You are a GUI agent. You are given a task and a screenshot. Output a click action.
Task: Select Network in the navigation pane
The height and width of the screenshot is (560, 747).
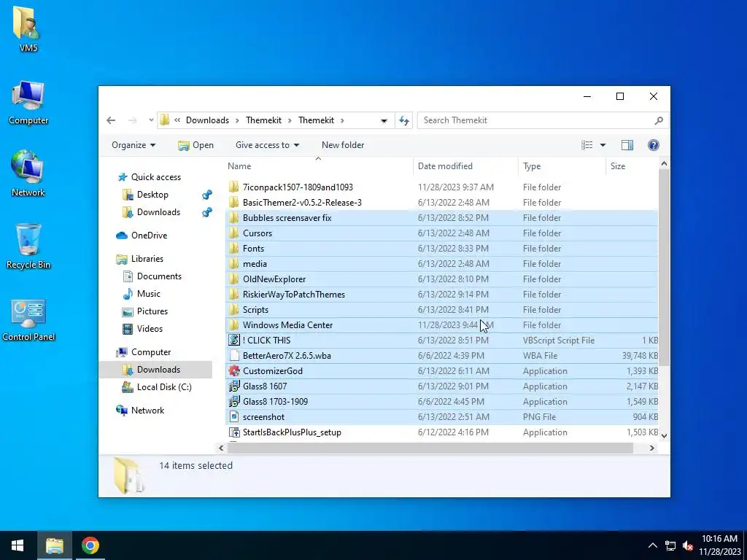point(140,411)
